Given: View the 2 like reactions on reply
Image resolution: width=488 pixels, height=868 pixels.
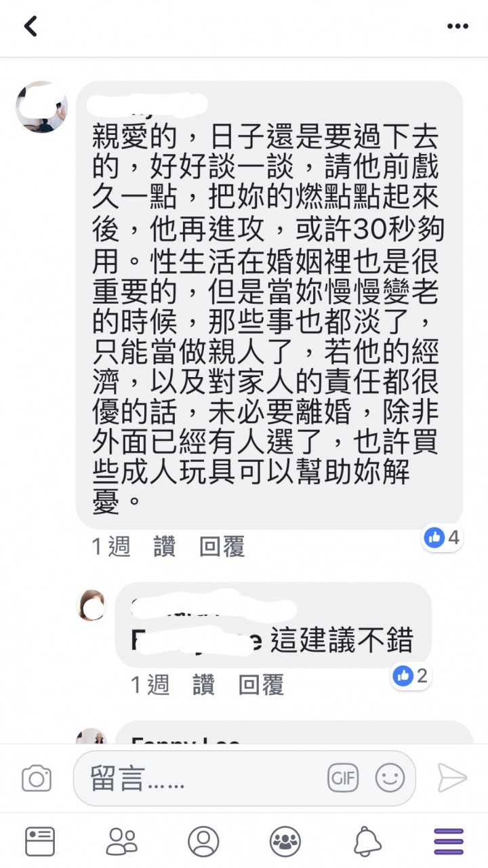Looking at the screenshot, I should pyautogui.click(x=411, y=675).
